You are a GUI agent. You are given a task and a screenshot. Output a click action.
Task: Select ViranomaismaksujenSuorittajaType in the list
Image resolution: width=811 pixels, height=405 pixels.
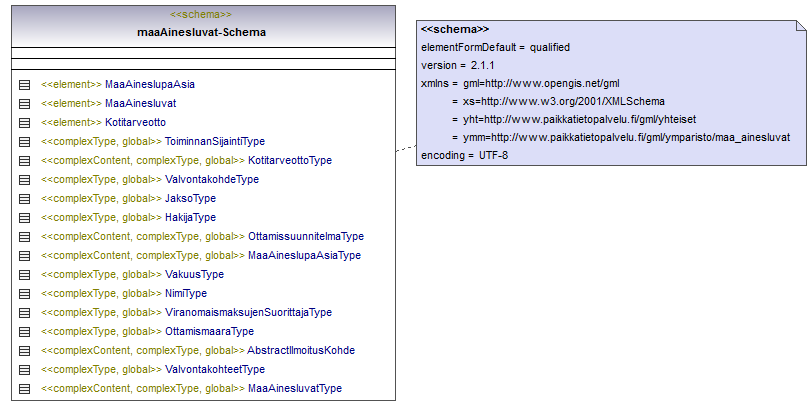(x=248, y=312)
